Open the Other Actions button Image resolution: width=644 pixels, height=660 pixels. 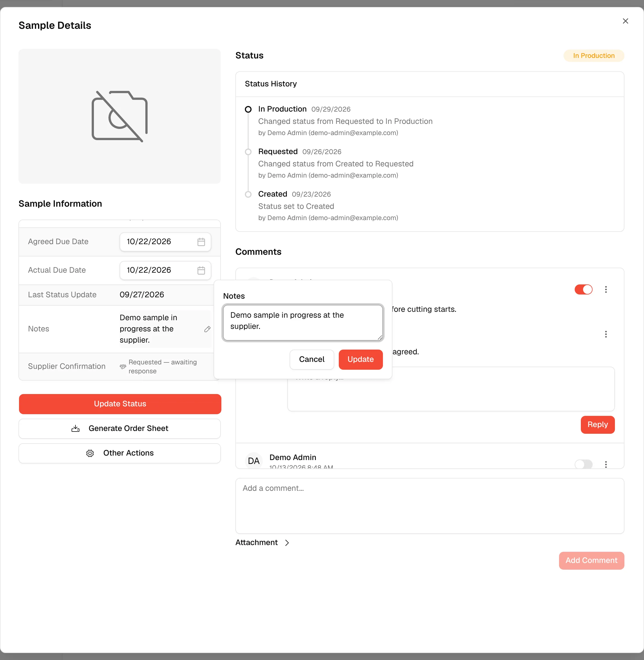pyautogui.click(x=120, y=453)
